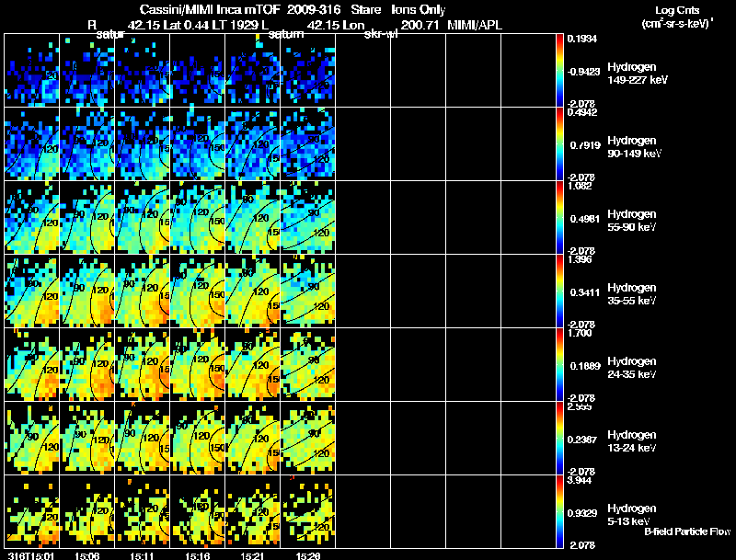Screen dimensions: 736x560
Task: Click the 316T15:01 time label
Action: [x=31, y=555]
